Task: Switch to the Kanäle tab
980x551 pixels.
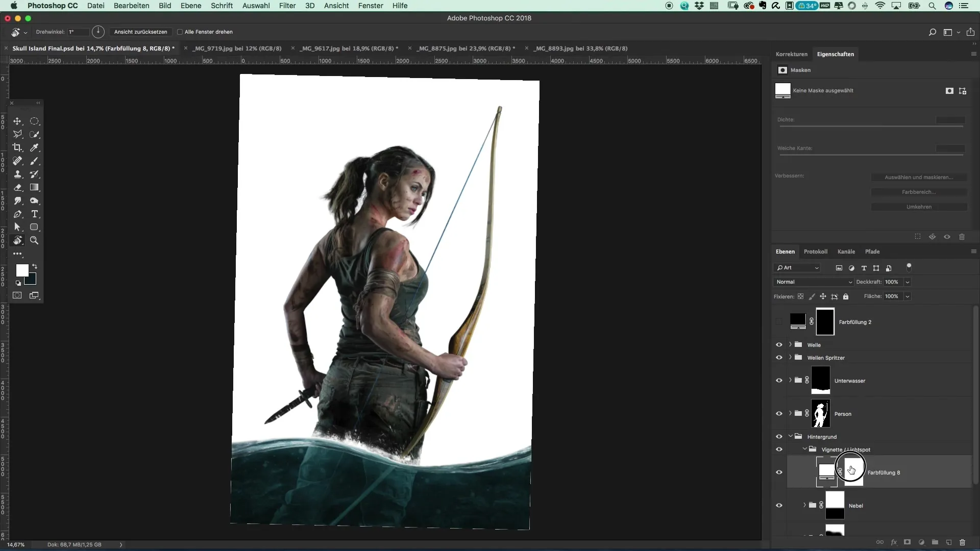Action: pyautogui.click(x=846, y=252)
